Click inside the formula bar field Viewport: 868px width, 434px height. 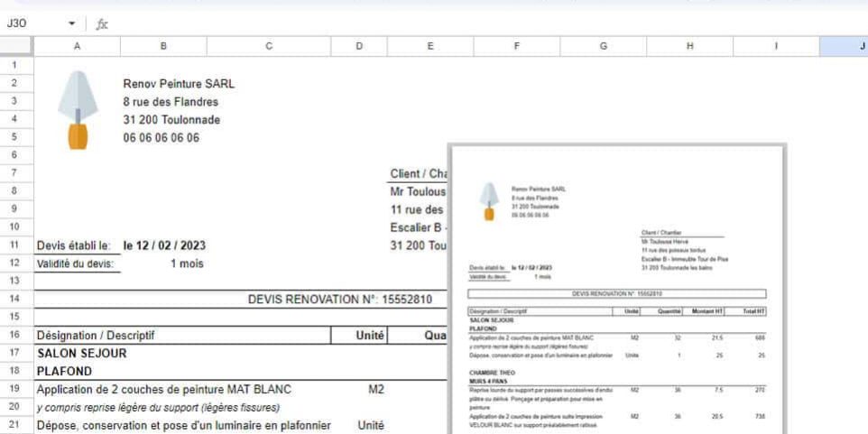(x=451, y=24)
